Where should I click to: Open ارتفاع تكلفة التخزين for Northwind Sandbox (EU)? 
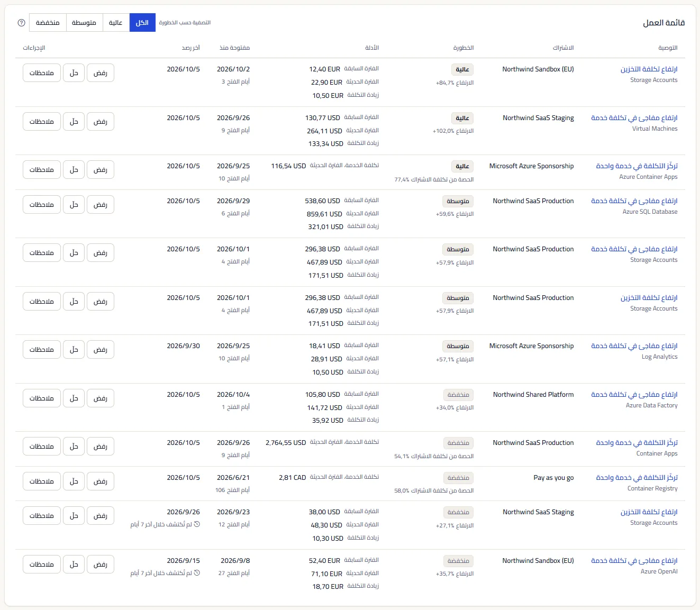pyautogui.click(x=649, y=69)
